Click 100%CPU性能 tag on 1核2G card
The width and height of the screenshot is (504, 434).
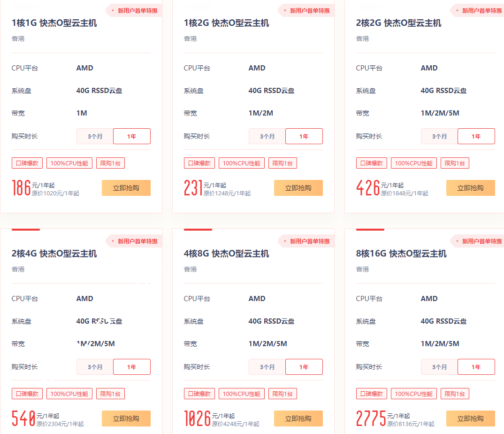(242, 163)
